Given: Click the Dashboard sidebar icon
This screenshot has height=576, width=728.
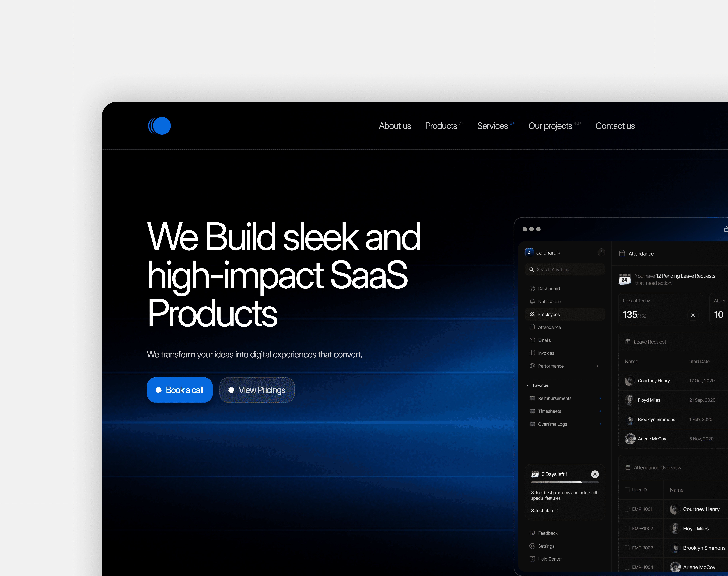Looking at the screenshot, I should click(x=532, y=288).
